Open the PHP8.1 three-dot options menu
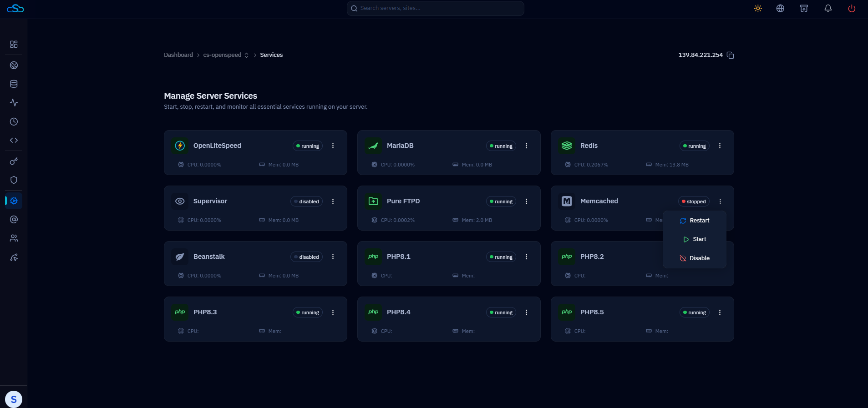Viewport: 868px width, 408px height. 527,257
